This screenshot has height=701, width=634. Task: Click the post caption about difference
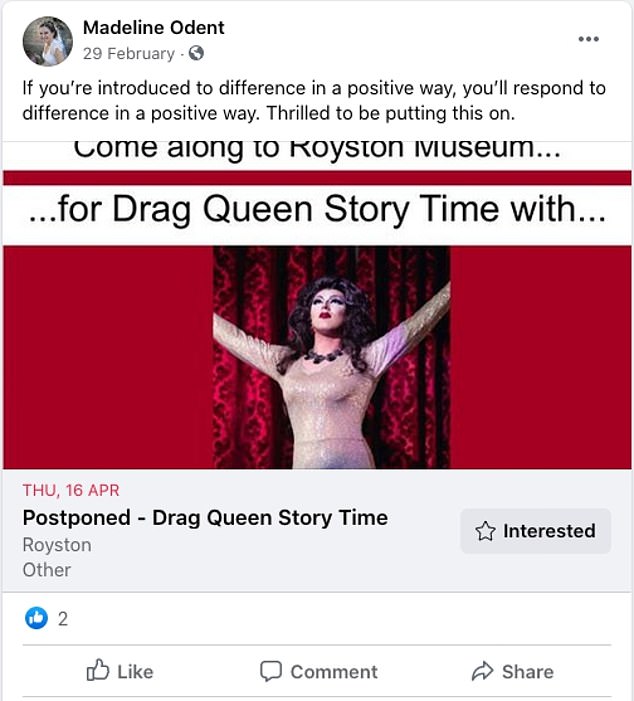coord(314,100)
